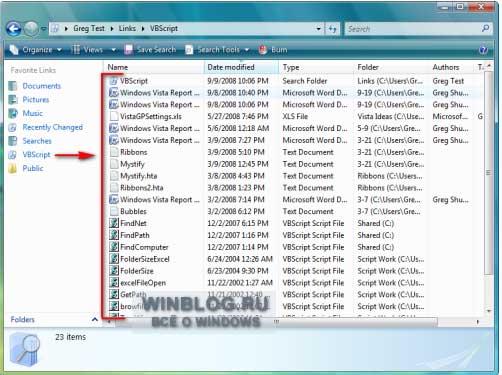Select the VistaGPSettings.xls file icon
This screenshot has width=502, height=375.
click(x=114, y=116)
